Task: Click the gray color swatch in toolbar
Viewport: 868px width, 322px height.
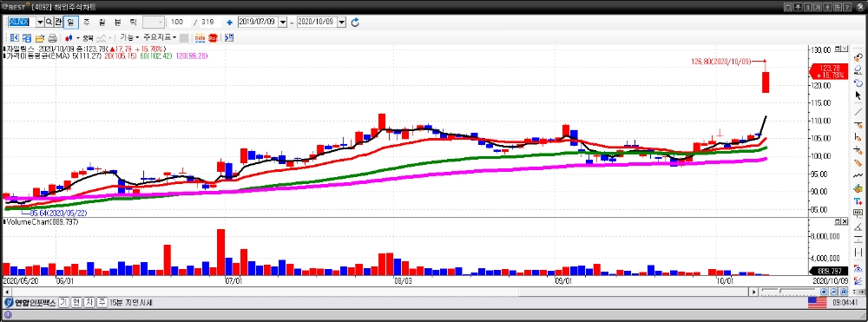Action: click(184, 38)
